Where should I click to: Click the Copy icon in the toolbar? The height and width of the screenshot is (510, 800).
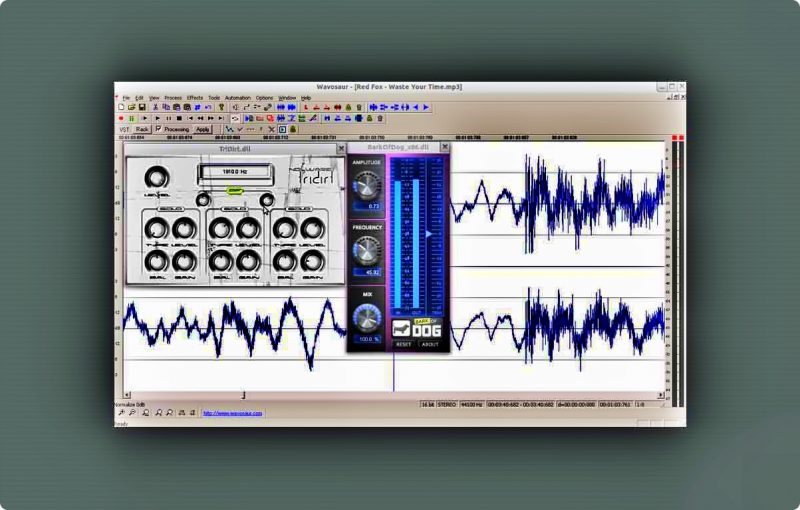coord(166,107)
